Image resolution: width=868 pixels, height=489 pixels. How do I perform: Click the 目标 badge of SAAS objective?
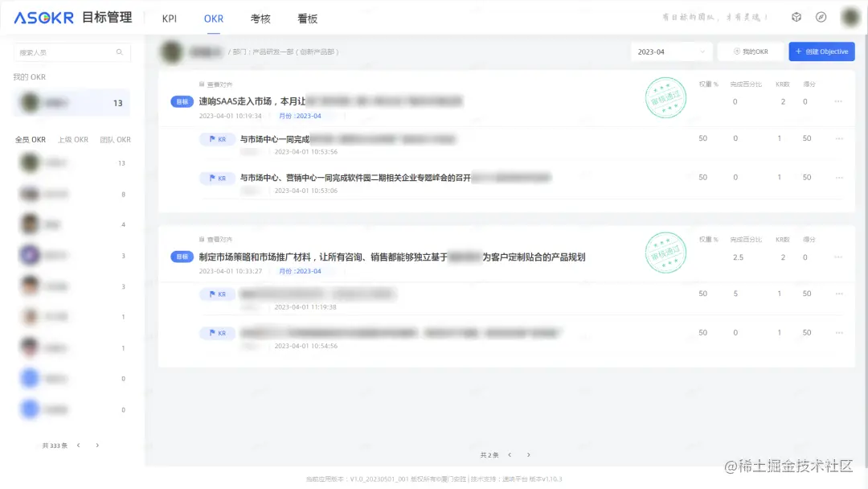[182, 101]
